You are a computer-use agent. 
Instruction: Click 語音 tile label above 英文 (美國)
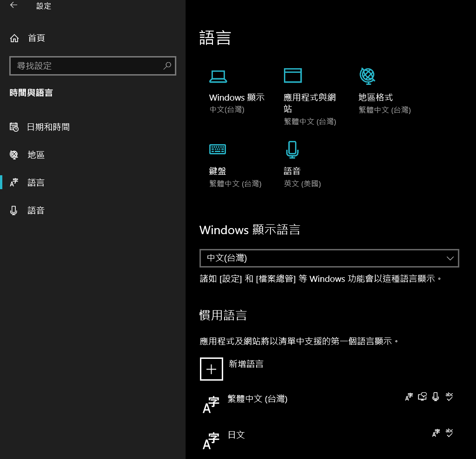[292, 171]
